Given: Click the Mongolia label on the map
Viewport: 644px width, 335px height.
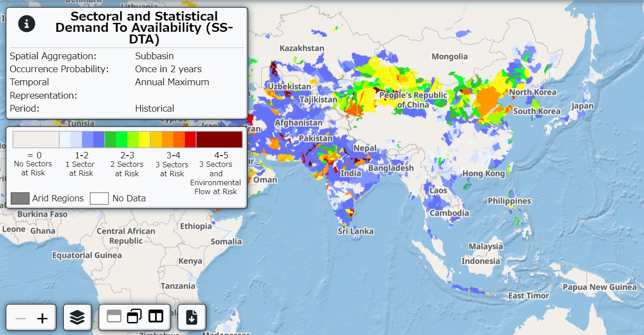Looking at the screenshot, I should click(450, 57).
